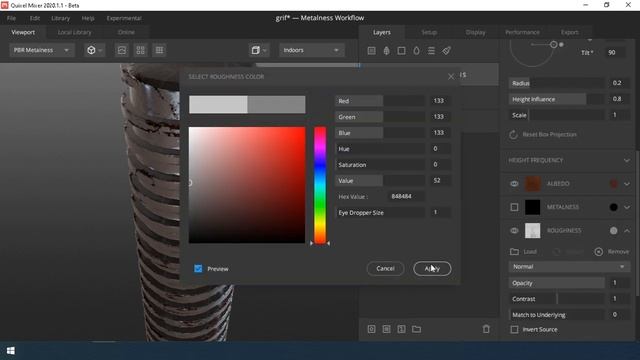Collapse the Roughness channel chevron
This screenshot has width=640, height=360.
click(x=627, y=231)
